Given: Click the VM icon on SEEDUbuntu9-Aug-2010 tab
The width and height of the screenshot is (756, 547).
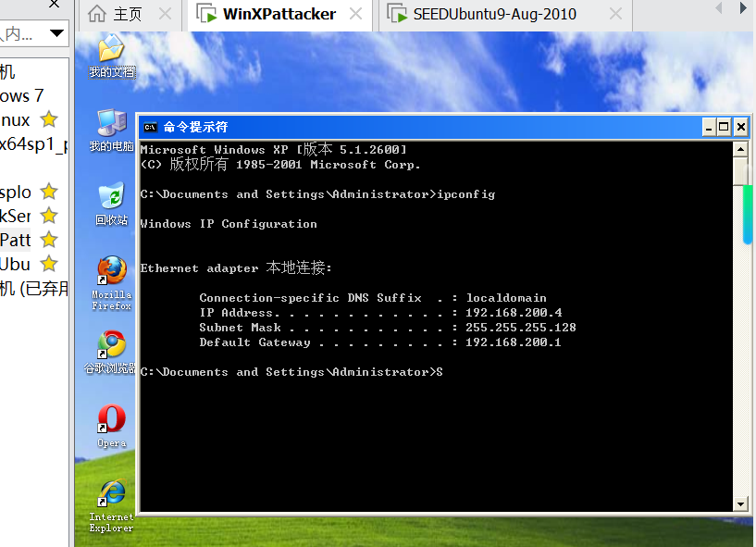Looking at the screenshot, I should click(397, 14).
